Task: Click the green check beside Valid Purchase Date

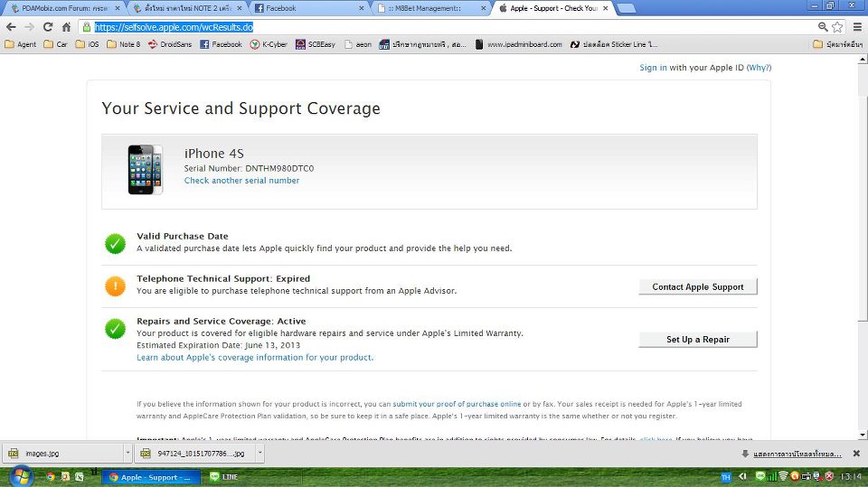Action: pos(115,244)
